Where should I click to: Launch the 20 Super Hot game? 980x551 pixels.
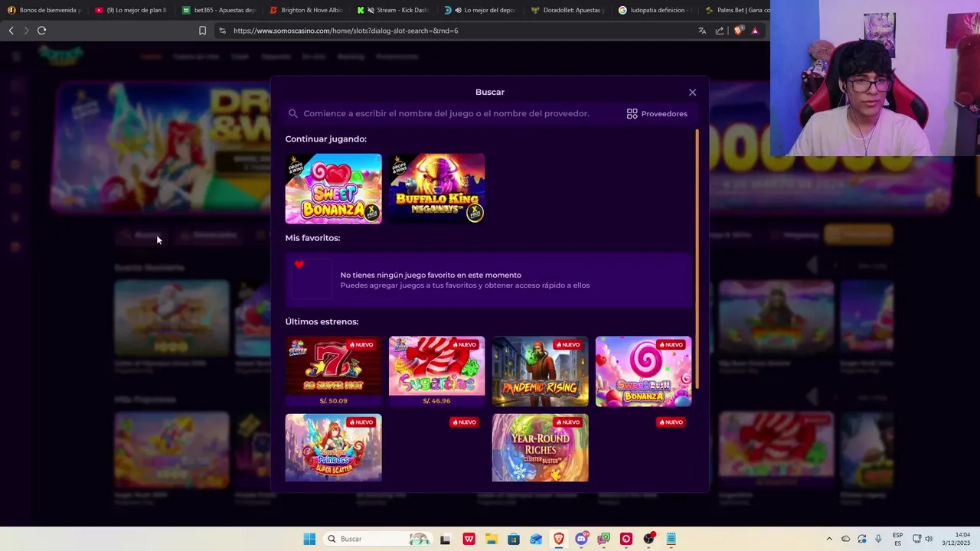[333, 371]
